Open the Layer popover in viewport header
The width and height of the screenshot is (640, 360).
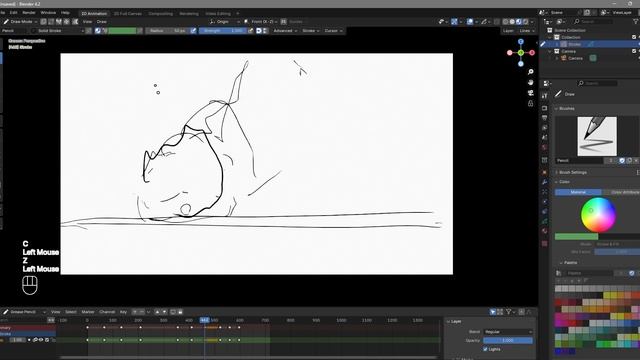tap(508, 31)
